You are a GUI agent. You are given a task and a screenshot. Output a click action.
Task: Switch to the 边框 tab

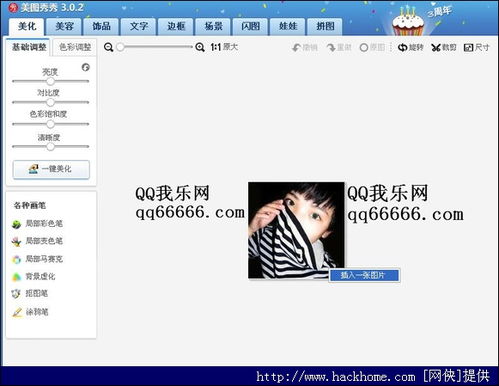(x=176, y=26)
